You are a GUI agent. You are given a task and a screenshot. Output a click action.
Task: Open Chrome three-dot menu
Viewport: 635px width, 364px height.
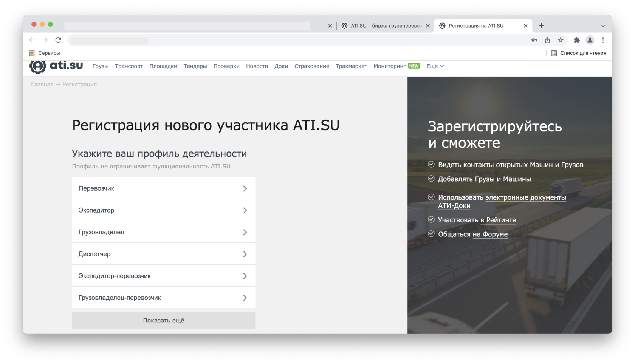click(x=603, y=40)
